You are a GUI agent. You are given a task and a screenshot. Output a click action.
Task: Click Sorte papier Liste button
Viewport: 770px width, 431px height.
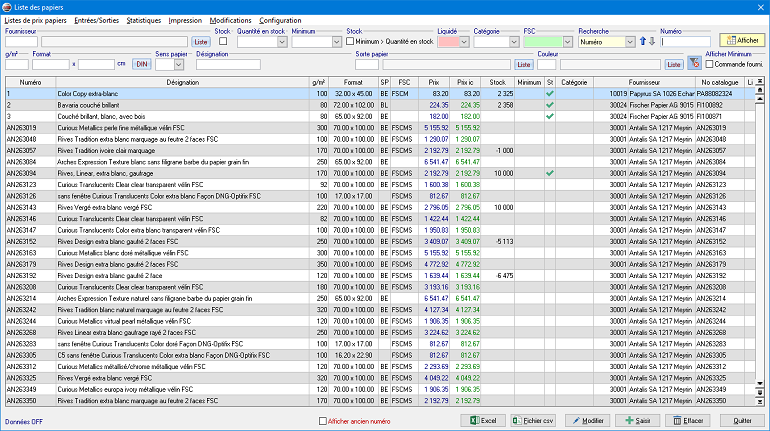pyautogui.click(x=523, y=65)
